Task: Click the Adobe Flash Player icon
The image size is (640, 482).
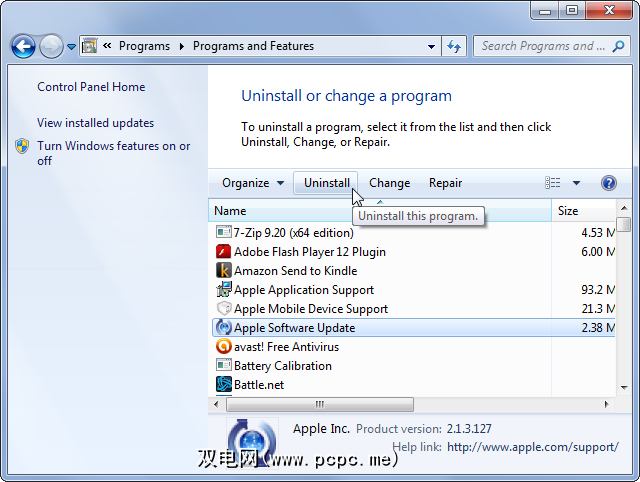Action: pyautogui.click(x=223, y=251)
